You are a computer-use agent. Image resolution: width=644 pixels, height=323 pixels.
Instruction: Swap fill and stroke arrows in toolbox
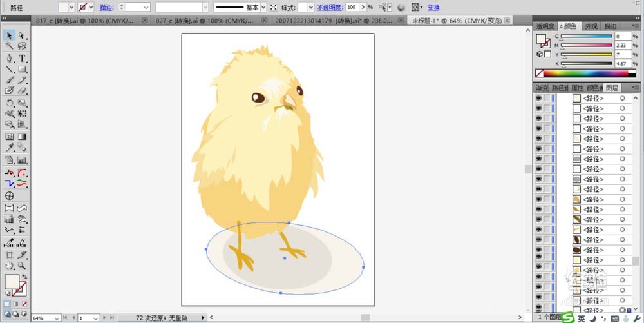pos(24,277)
